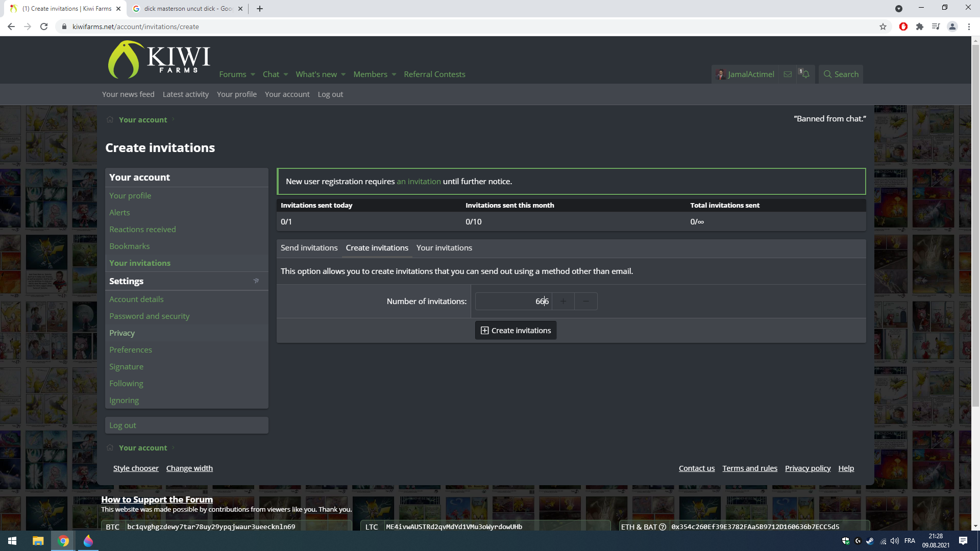Click the Kiwi Farms logo
The width and height of the screenshot is (980, 551).
[159, 60]
